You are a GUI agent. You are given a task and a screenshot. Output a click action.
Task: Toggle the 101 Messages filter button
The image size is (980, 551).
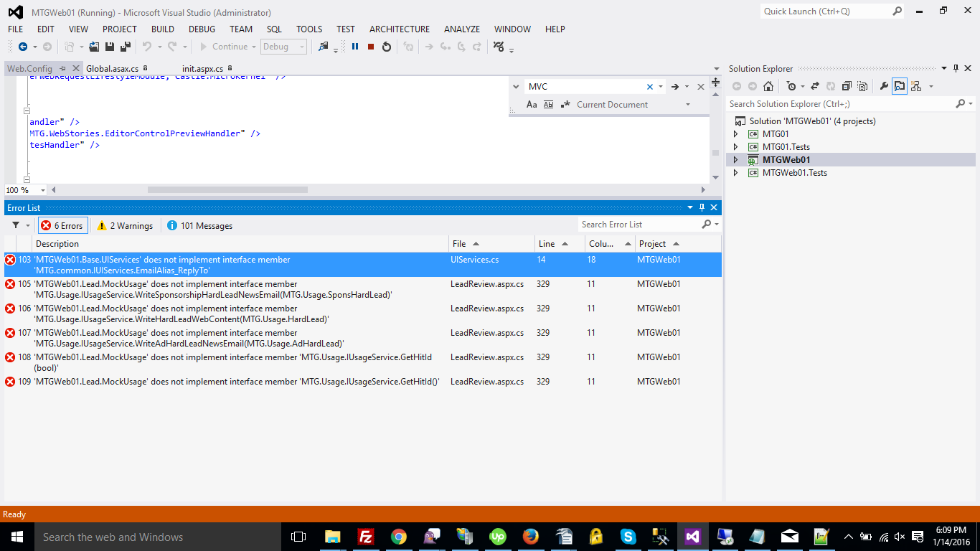point(199,225)
